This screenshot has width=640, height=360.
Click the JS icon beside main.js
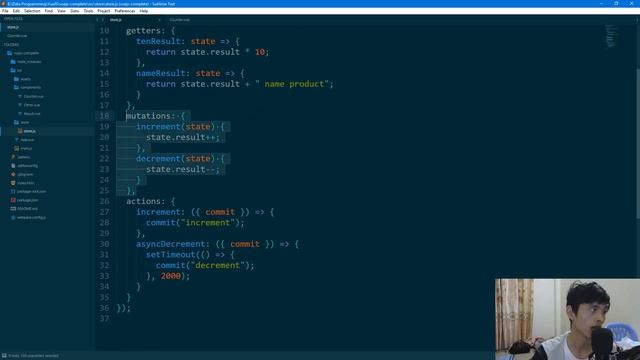pos(17,148)
